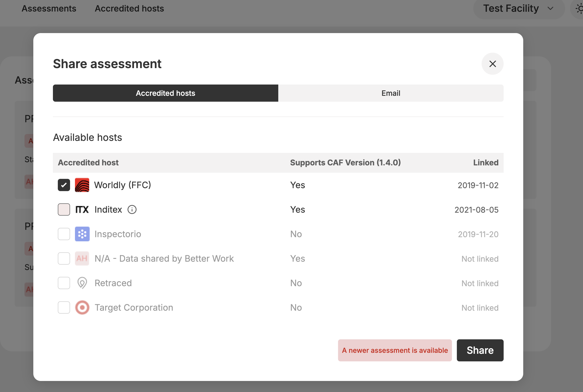Check the Inditex host checkbox

point(64,209)
